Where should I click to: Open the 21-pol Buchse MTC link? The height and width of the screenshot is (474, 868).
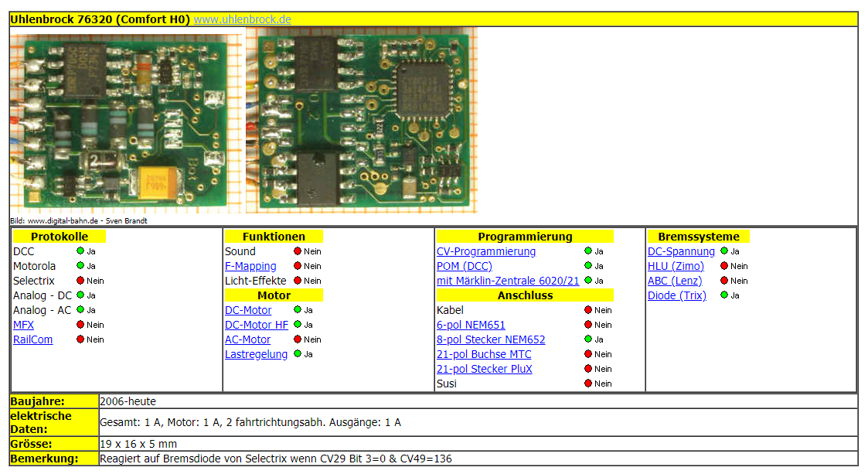[484, 354]
